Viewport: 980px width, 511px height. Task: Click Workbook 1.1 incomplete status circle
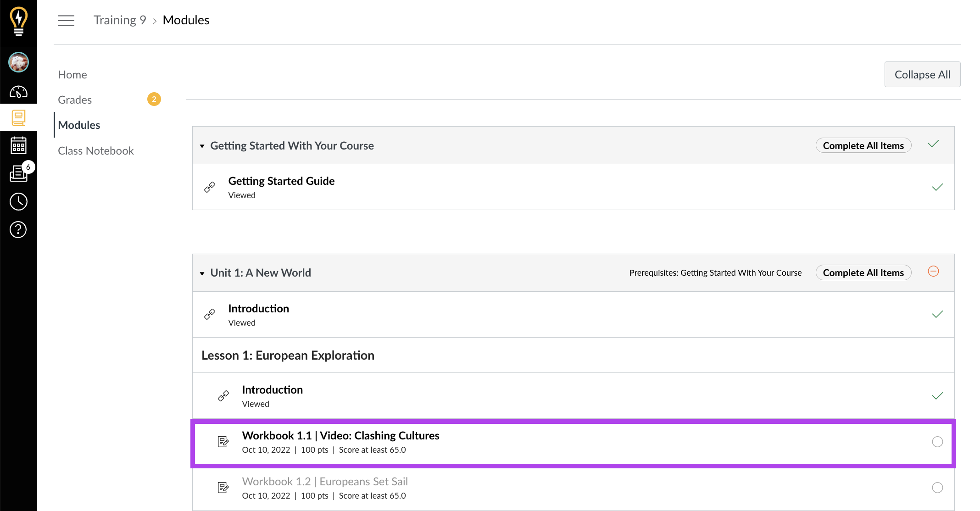pos(937,442)
